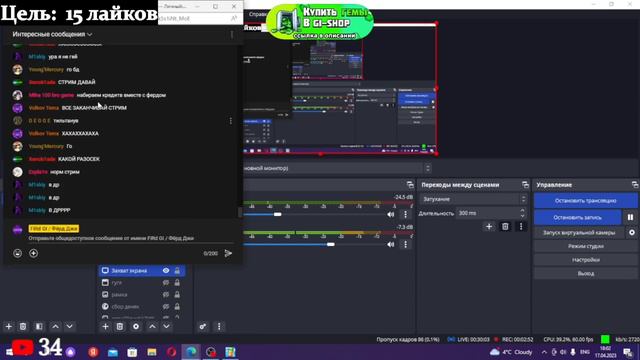Click Запуск виртуальной камеры button
This screenshot has width=640, height=360.
579,233
